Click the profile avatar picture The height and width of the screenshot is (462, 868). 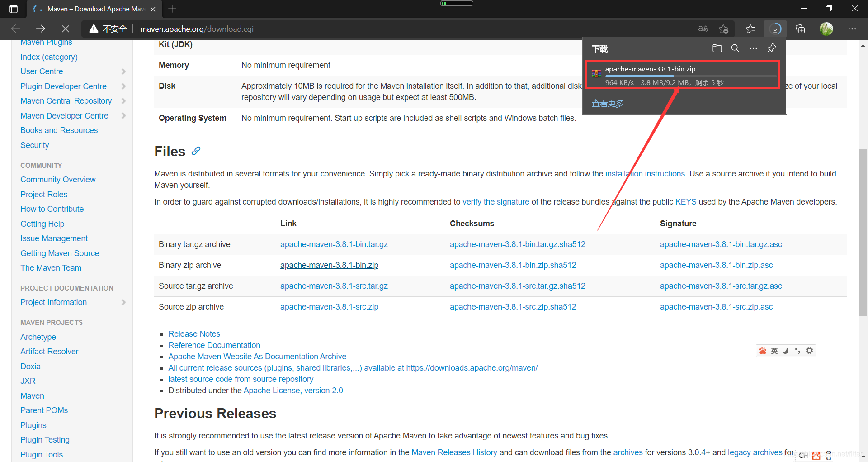tap(826, 29)
